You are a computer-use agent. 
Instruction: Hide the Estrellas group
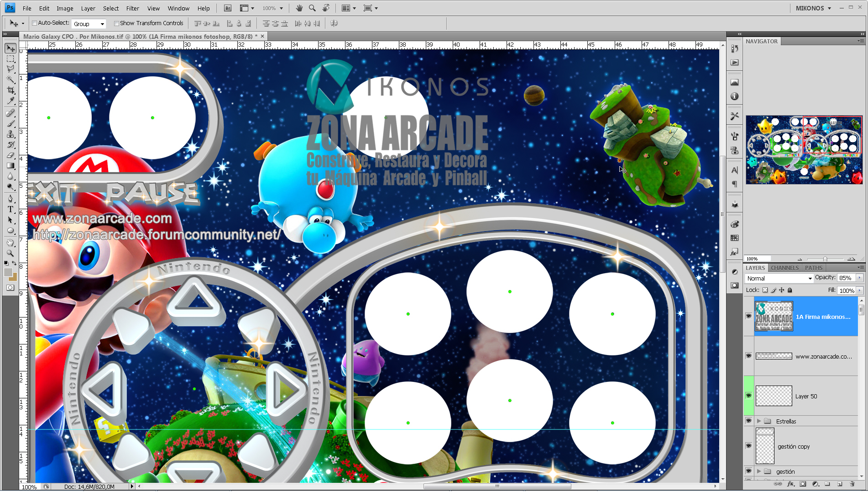click(748, 421)
